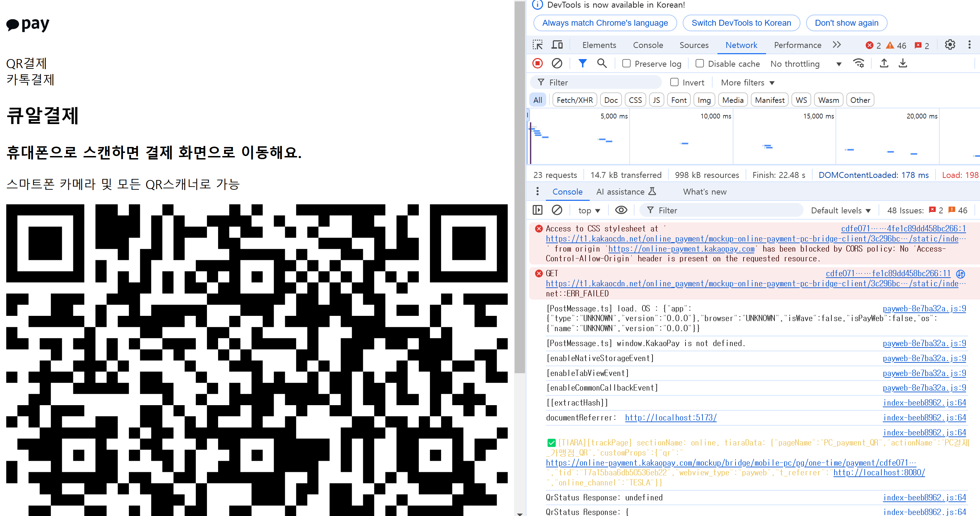Expand the More filters dropdown

point(748,83)
